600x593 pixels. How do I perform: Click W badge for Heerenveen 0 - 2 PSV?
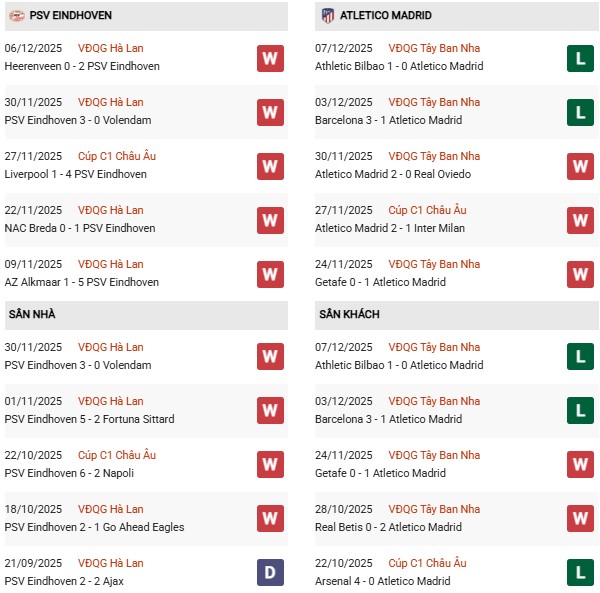coord(270,58)
